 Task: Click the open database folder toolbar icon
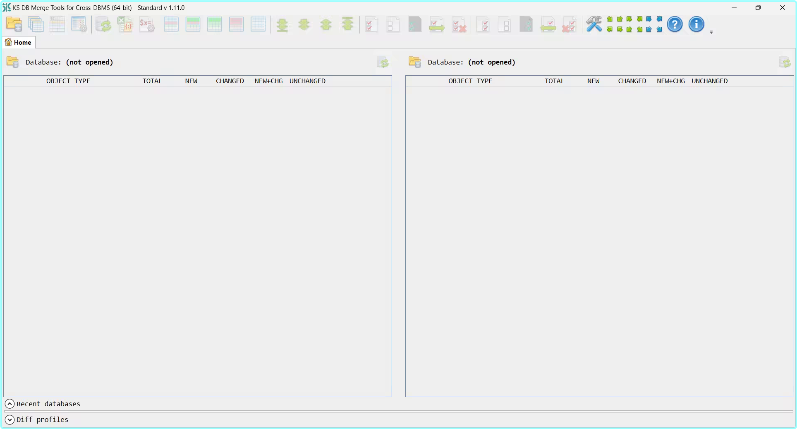point(14,24)
